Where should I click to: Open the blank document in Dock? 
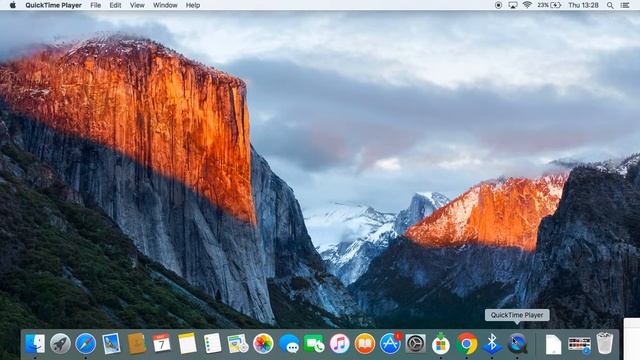tap(553, 344)
